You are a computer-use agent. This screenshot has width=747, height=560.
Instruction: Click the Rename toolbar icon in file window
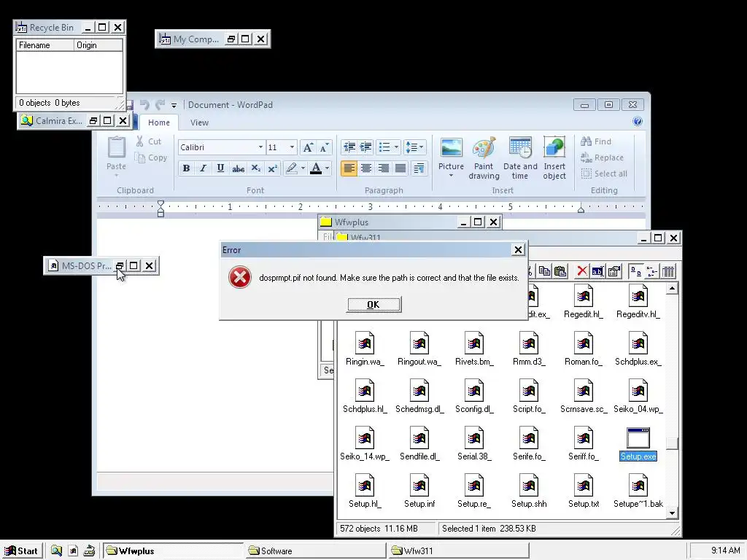pos(597,271)
